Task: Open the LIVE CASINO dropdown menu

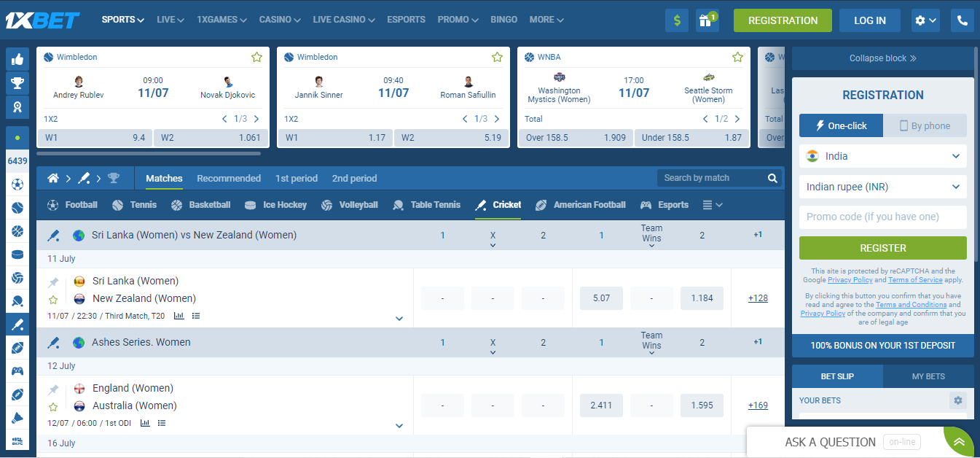Action: pos(344,20)
